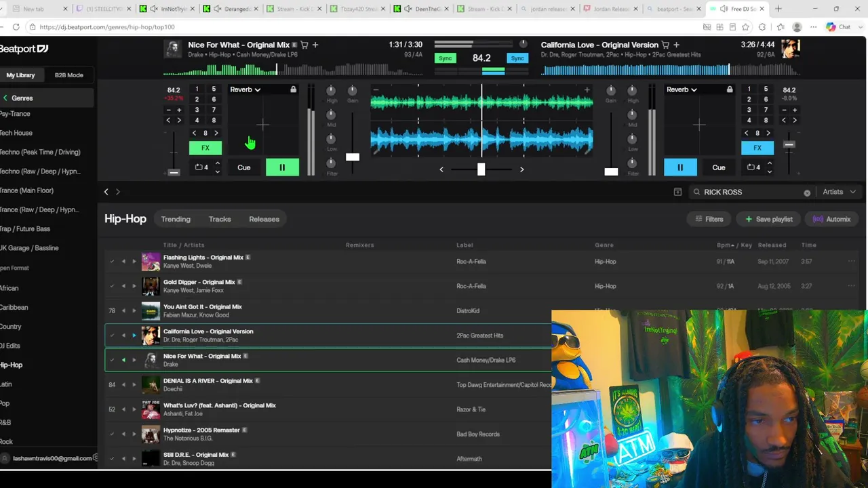This screenshot has height=488, width=868.
Task: Enable Automix
Action: coord(831,219)
